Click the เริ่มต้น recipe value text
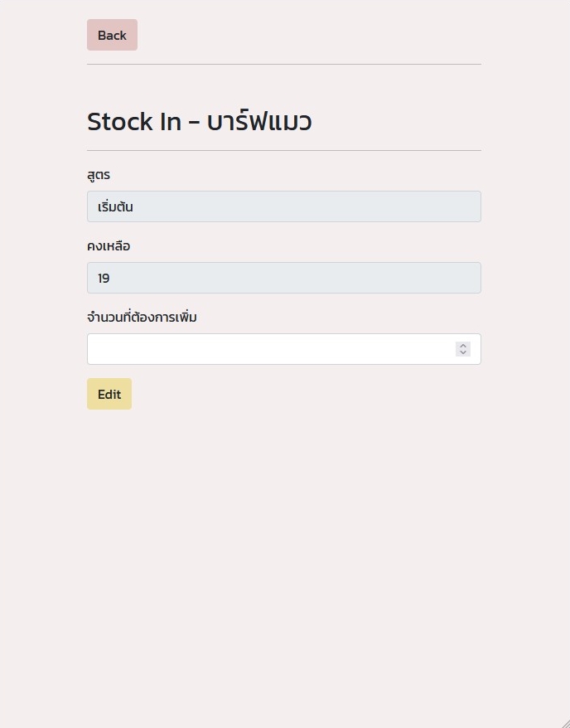 tap(114, 206)
